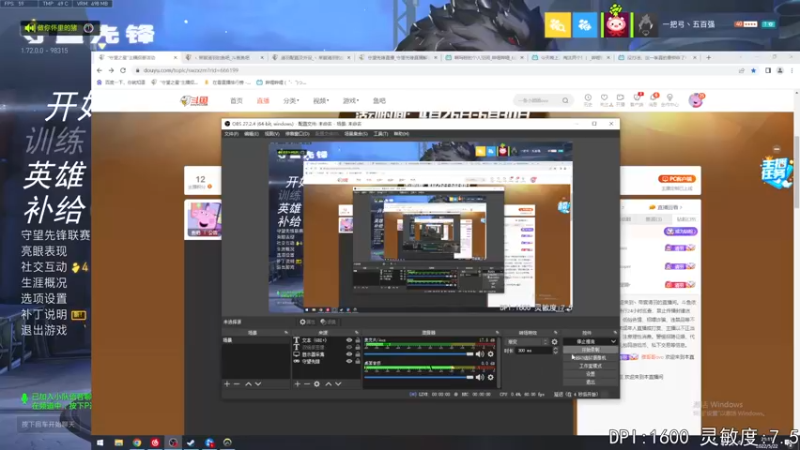Expand the 停止推流 button dropdown arrow

point(613,341)
